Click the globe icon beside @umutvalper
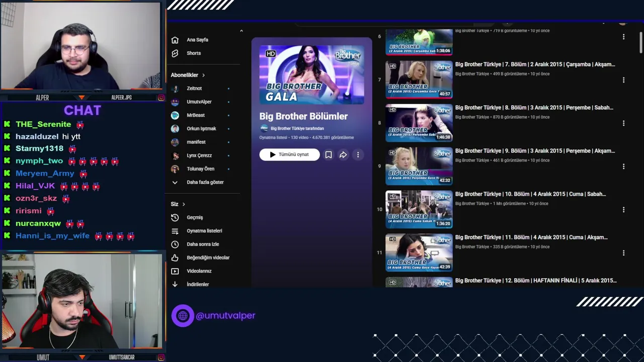This screenshot has height=362, width=644. point(183,316)
